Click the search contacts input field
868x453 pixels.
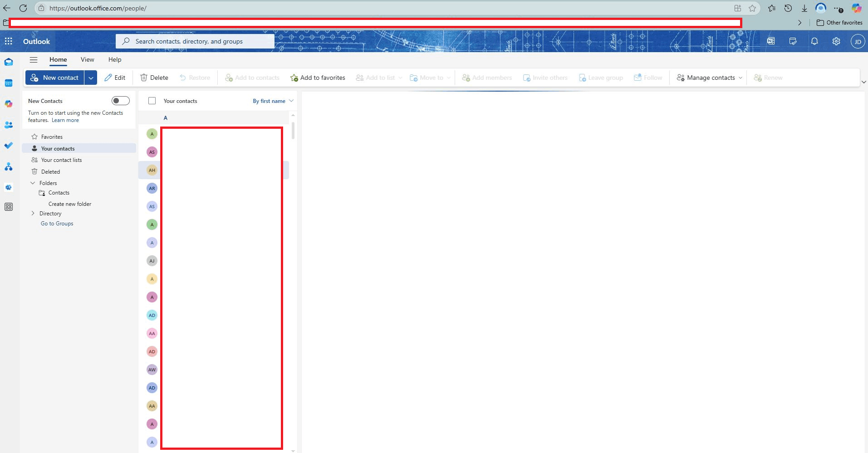(x=195, y=41)
